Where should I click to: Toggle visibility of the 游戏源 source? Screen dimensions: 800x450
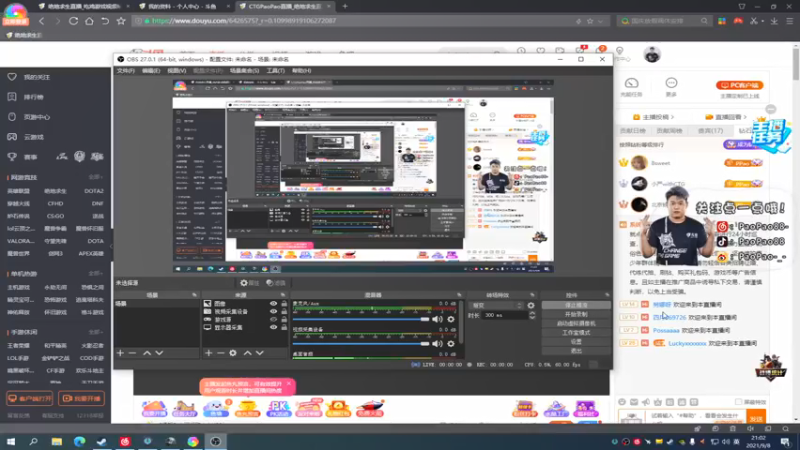click(273, 319)
